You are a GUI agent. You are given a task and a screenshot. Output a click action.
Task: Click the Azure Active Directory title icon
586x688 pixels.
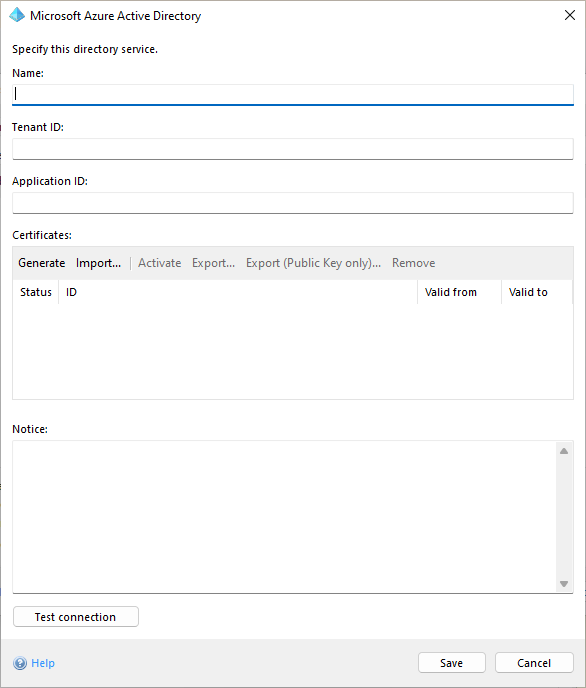pos(17,15)
